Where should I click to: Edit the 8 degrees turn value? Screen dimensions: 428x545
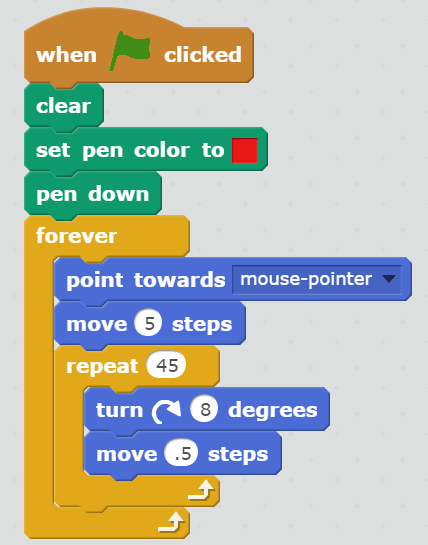[x=204, y=409]
